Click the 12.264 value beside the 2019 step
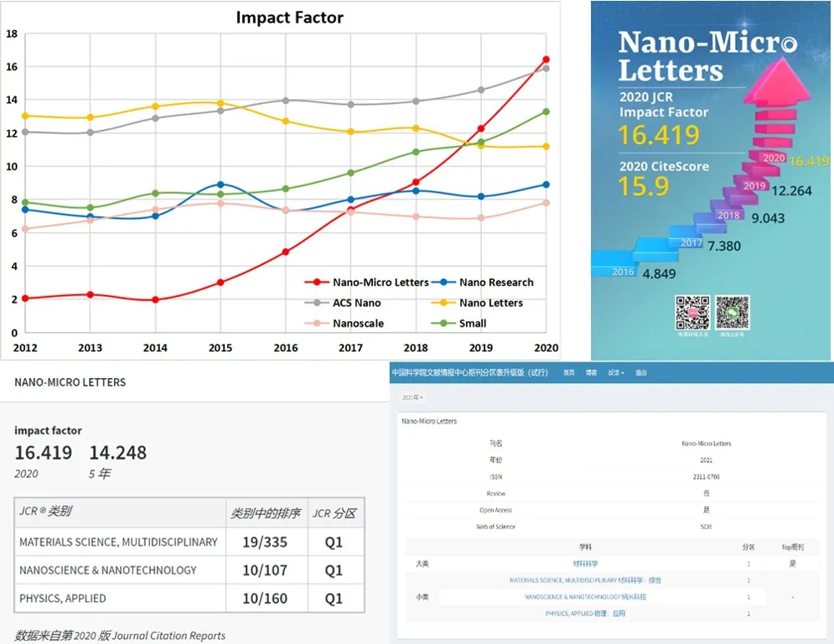 pos(791,190)
